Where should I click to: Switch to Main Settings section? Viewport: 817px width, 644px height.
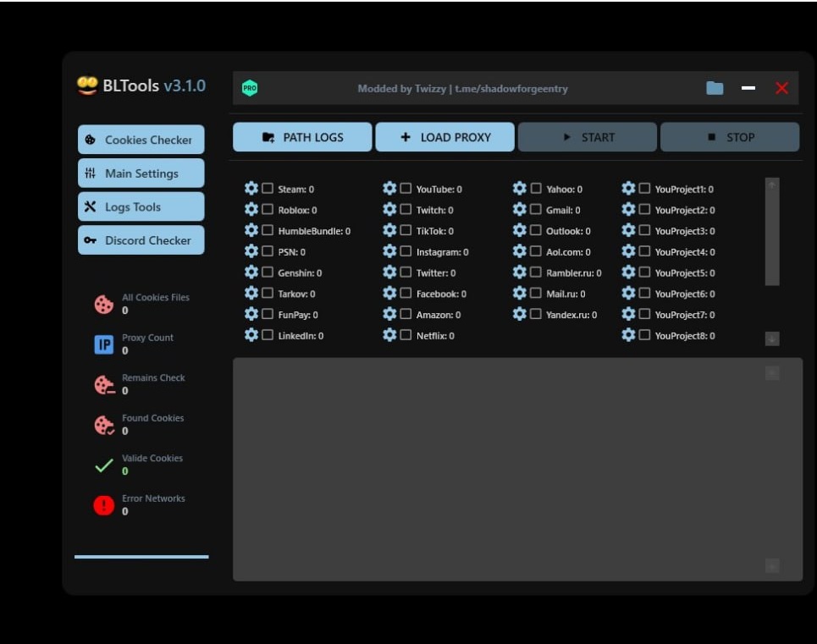[141, 173]
